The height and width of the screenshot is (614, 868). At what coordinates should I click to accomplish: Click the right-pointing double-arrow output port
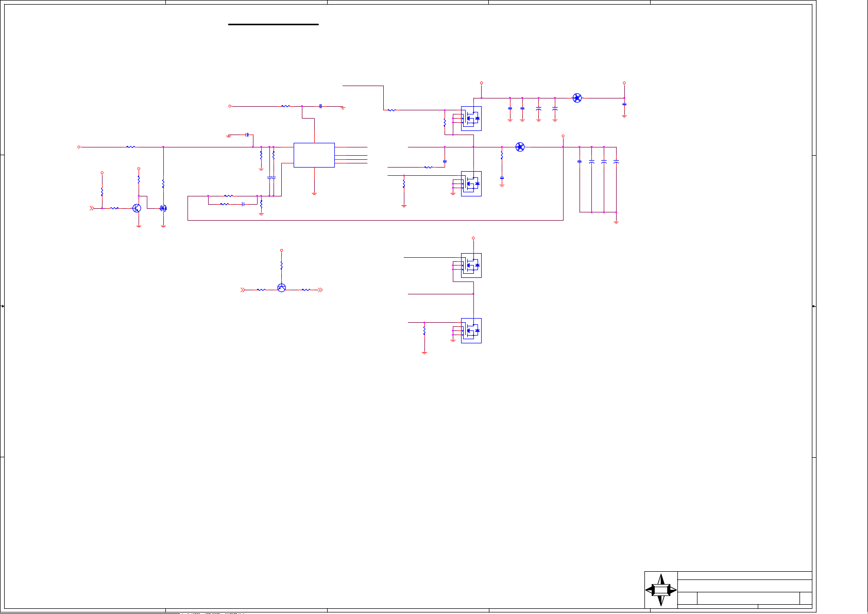(320, 290)
